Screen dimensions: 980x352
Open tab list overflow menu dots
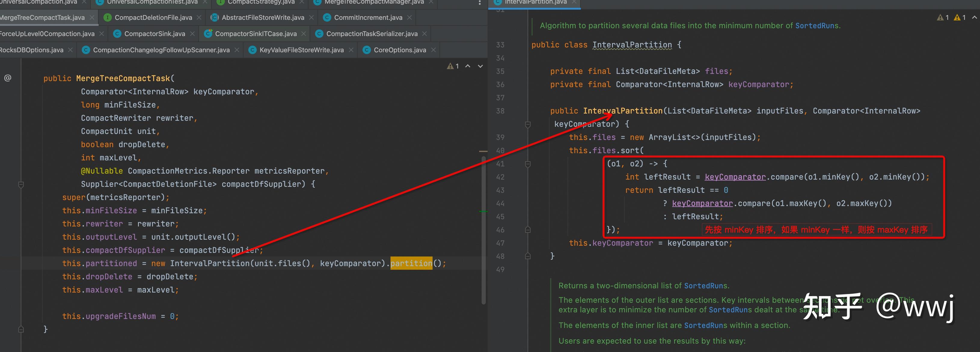tap(479, 3)
